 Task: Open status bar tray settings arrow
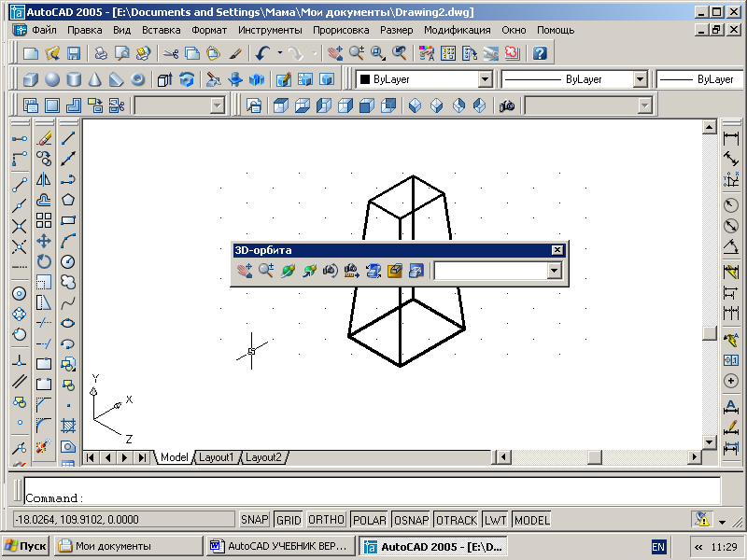[x=722, y=522]
